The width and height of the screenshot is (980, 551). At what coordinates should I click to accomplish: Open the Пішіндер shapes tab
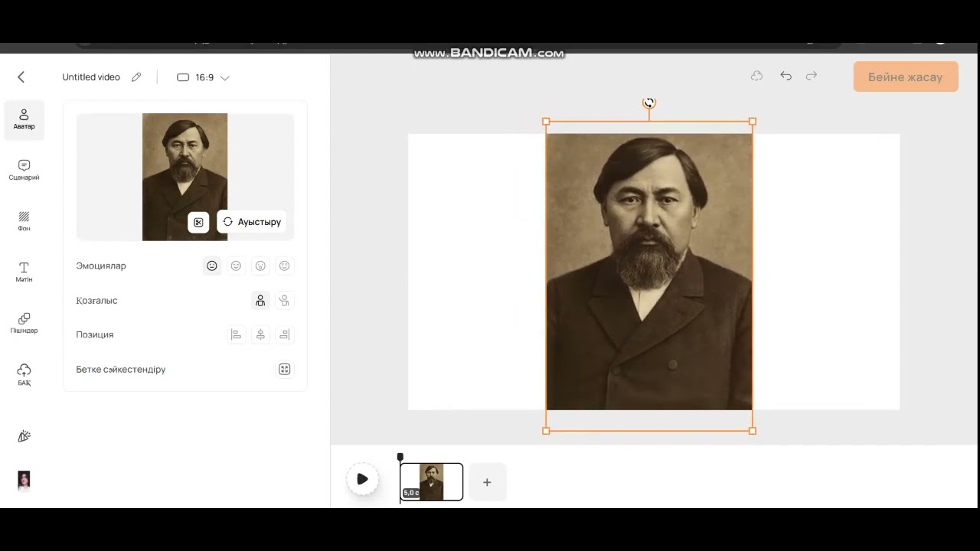24,323
